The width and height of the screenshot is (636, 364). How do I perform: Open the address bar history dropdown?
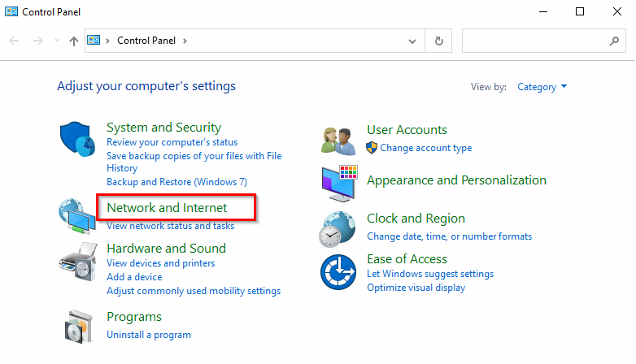412,41
